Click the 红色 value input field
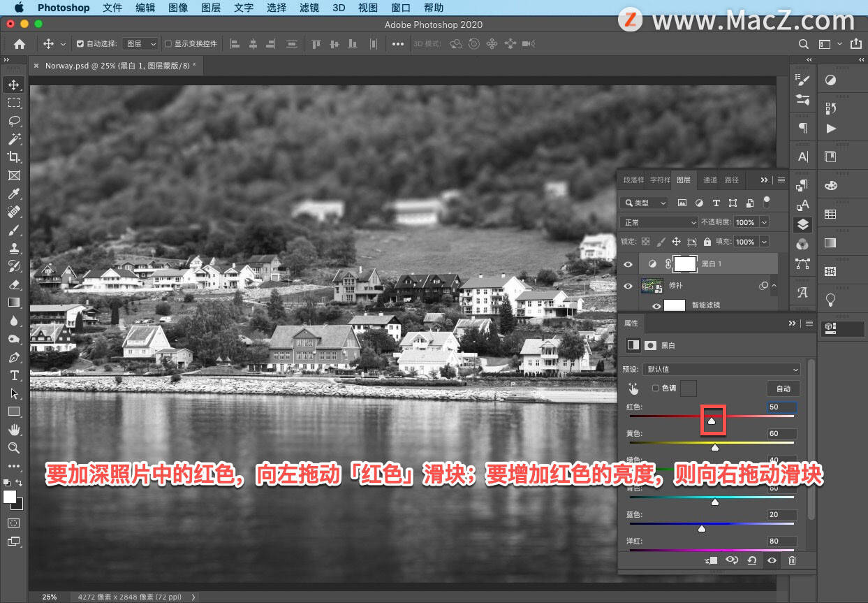Image resolution: width=868 pixels, height=603 pixels. pyautogui.click(x=782, y=407)
